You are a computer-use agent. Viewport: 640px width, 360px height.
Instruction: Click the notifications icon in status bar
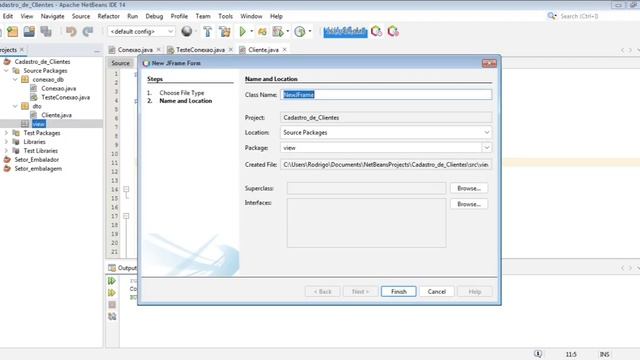coord(538,354)
